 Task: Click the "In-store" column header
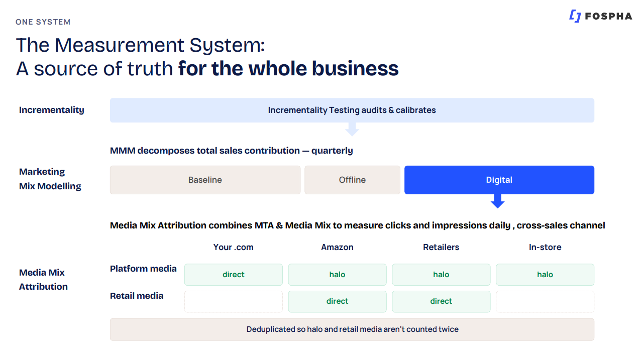545,247
